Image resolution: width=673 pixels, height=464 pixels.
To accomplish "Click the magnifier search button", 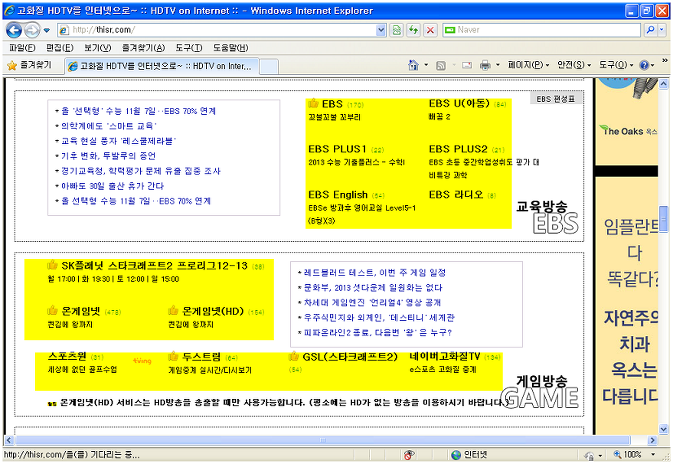I will point(650,30).
